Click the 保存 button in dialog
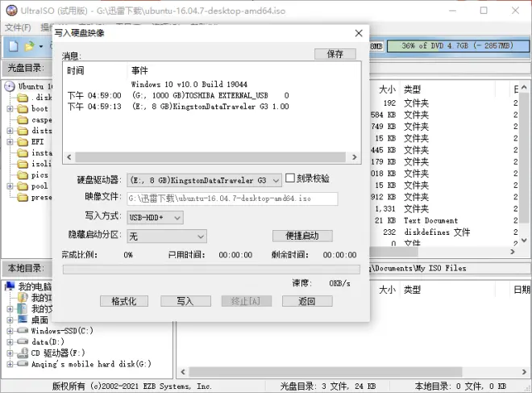The width and height of the screenshot is (532, 393). (x=335, y=54)
